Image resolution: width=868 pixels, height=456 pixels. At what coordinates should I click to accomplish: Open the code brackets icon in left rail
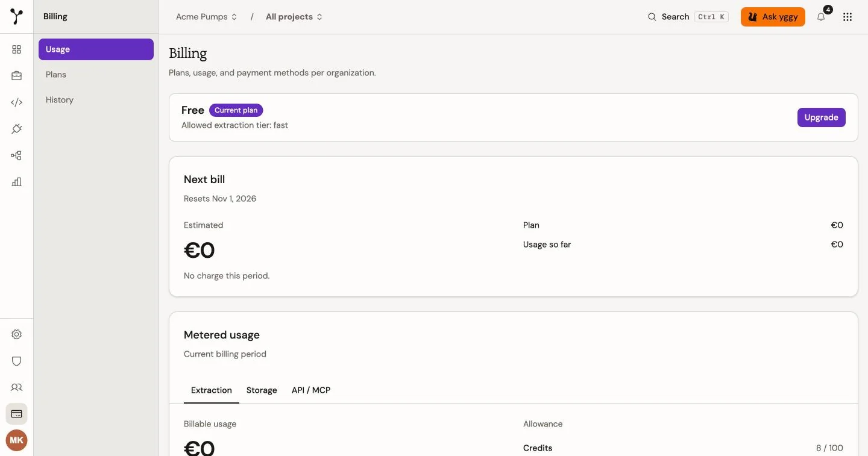point(16,102)
